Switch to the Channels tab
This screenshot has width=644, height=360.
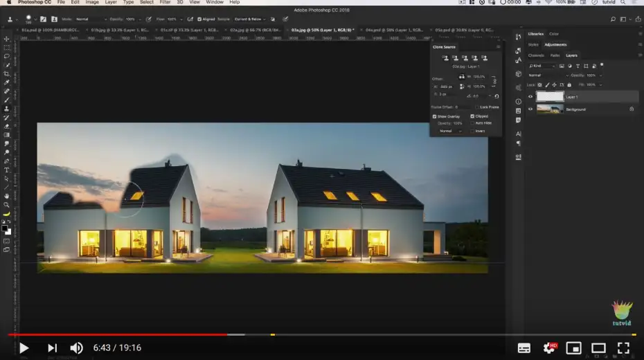(536, 55)
